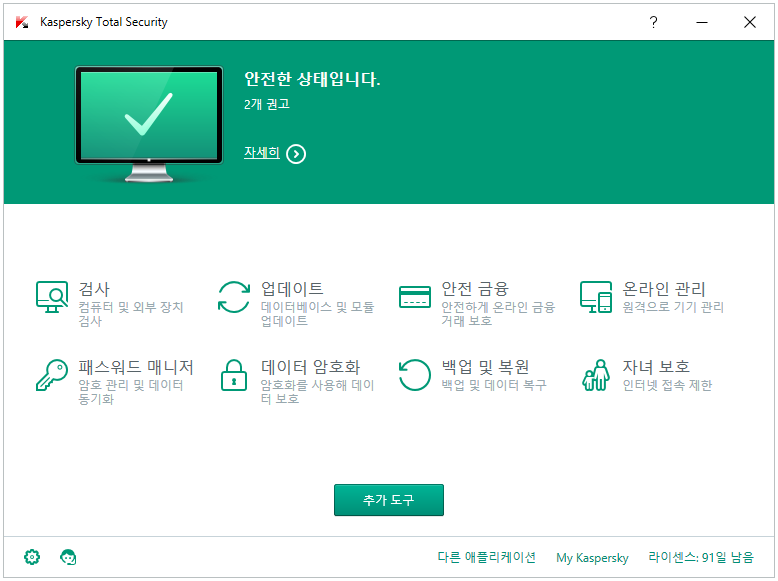Screen dimensions: 778x581
Task: Click the 업데이트 heading text
Action: pyautogui.click(x=292, y=289)
